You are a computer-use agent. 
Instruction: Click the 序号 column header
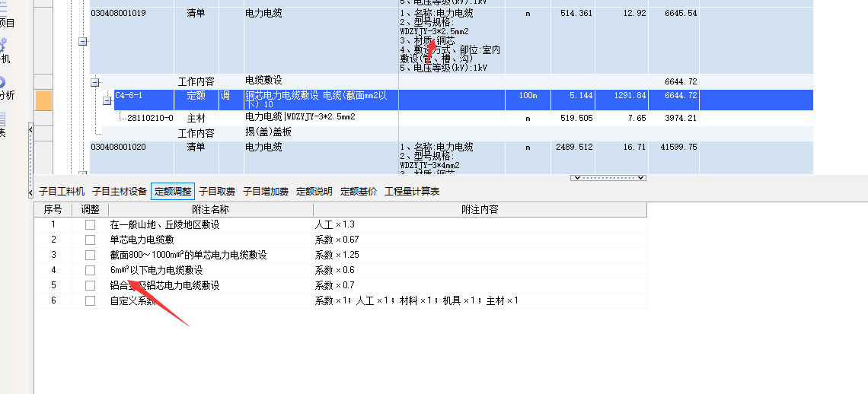point(53,210)
